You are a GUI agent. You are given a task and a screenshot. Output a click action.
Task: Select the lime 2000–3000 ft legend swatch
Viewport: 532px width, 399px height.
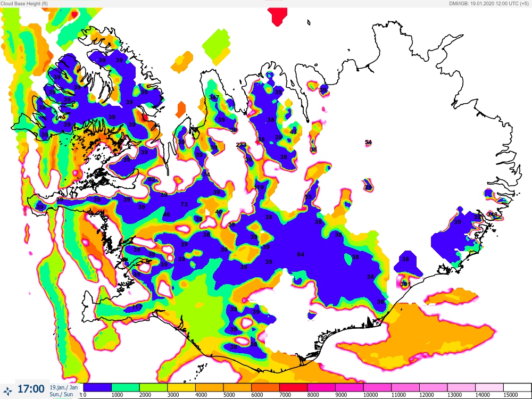coord(153,387)
